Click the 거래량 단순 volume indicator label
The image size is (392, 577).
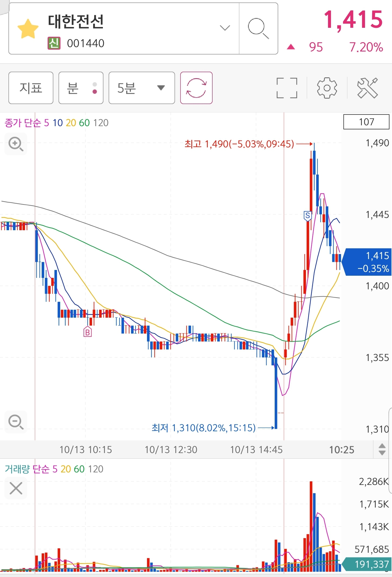pos(27,469)
